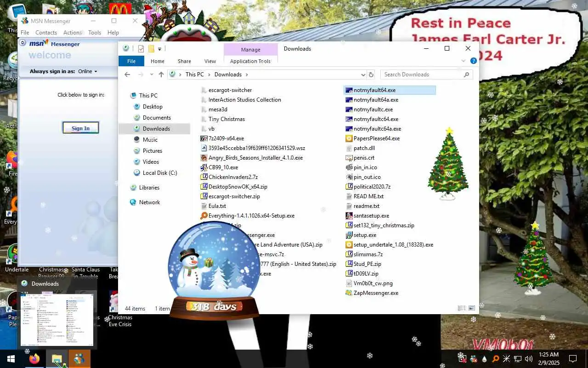The height and width of the screenshot is (368, 588).
Task: Select political2020.7z archive
Action: tap(368, 187)
